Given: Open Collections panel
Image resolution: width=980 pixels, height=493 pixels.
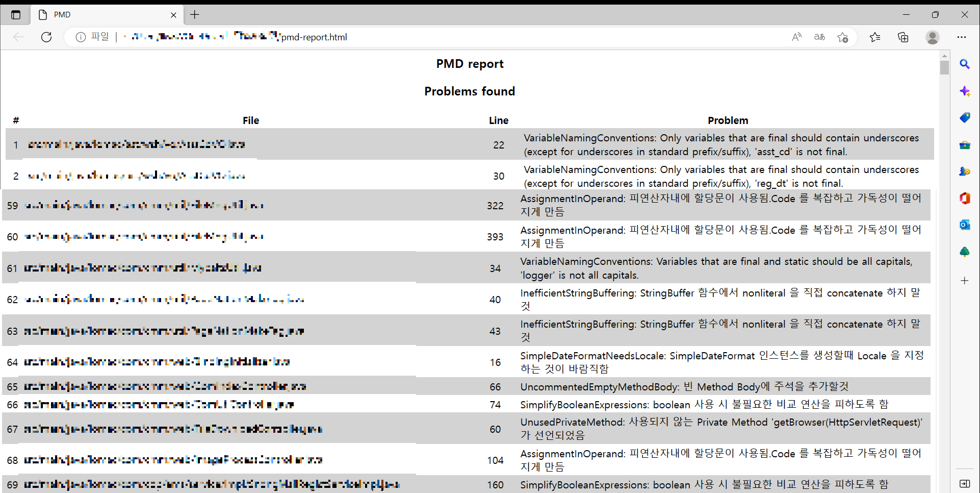Looking at the screenshot, I should (x=903, y=37).
